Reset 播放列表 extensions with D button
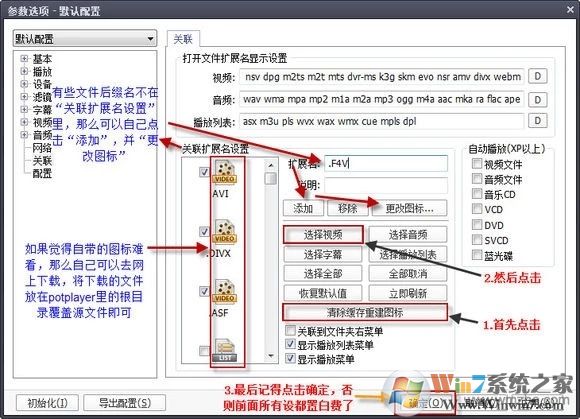This screenshot has height=419, width=580. pyautogui.click(x=538, y=121)
